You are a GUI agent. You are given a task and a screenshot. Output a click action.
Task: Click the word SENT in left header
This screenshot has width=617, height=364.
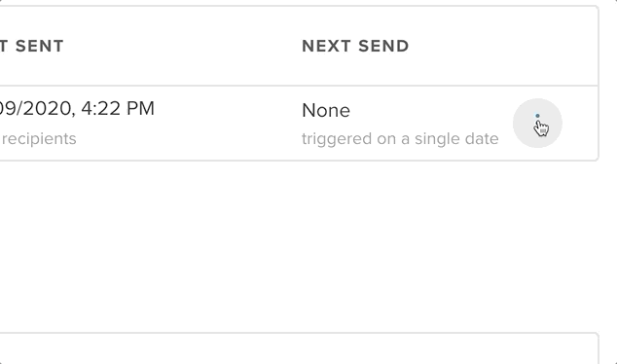[x=39, y=46]
